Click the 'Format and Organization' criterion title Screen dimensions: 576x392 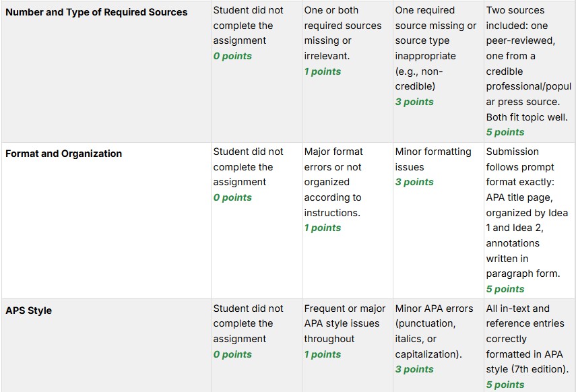[x=64, y=154]
